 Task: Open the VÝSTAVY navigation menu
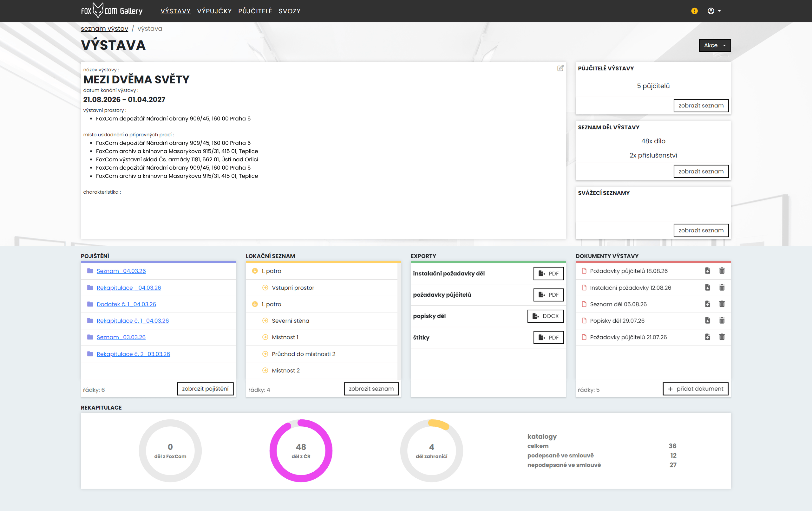click(175, 11)
